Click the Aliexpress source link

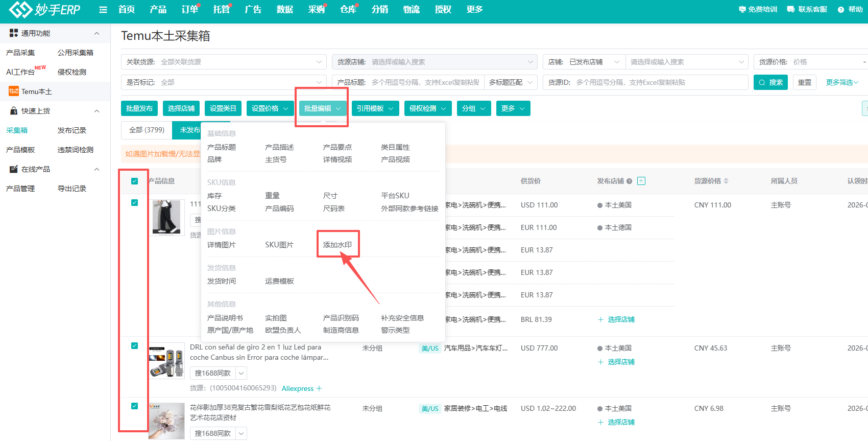[298, 388]
